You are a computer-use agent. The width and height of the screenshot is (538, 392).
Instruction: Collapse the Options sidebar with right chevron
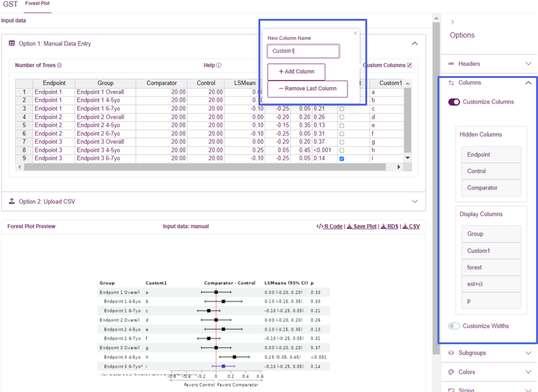[x=452, y=22]
